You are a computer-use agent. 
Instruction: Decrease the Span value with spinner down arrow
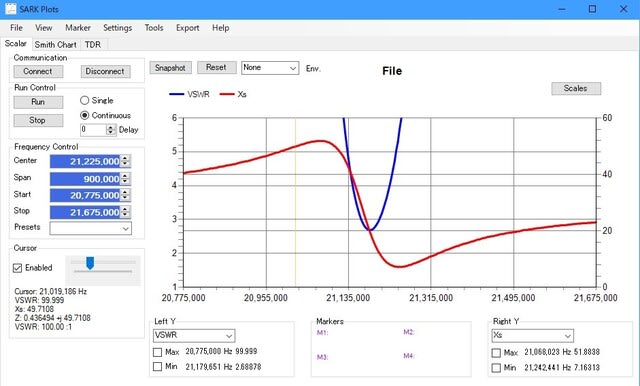(126, 182)
